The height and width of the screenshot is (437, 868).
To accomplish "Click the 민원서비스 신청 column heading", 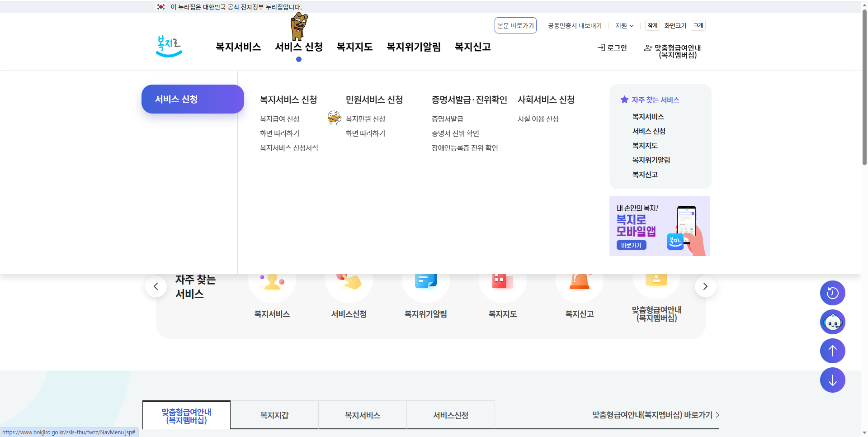I will coord(374,100).
